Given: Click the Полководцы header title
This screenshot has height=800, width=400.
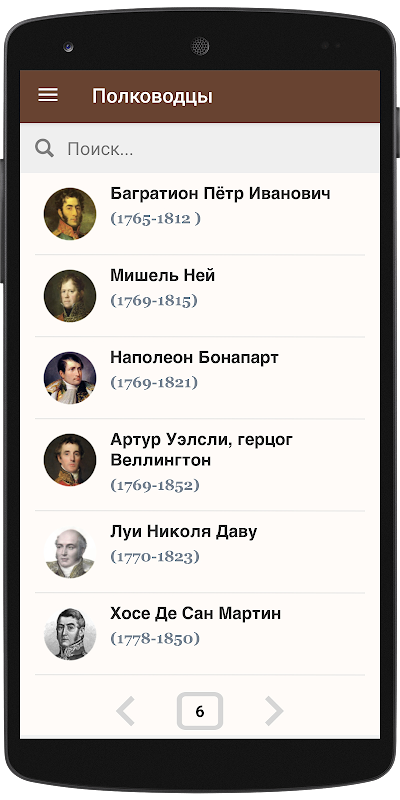Looking at the screenshot, I should point(152,96).
